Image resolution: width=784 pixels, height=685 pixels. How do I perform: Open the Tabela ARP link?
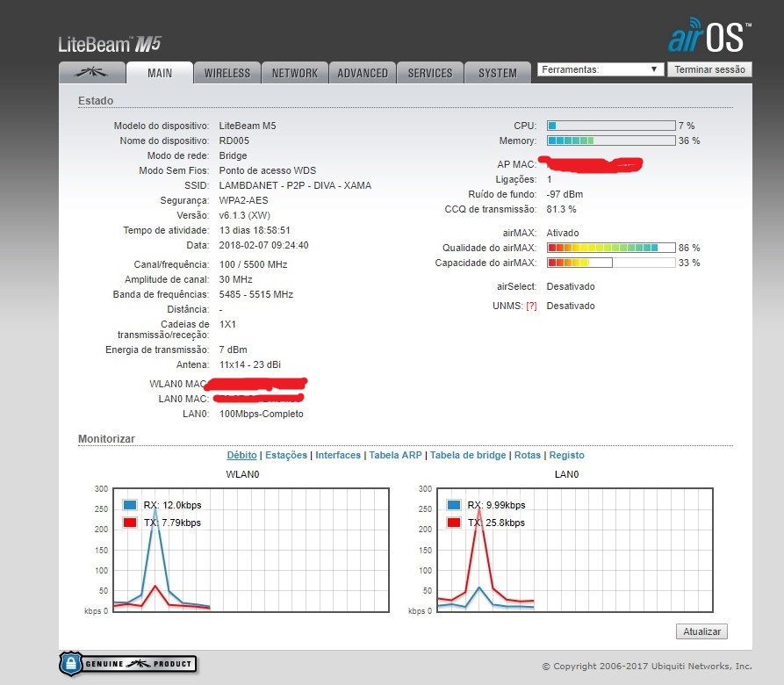(x=395, y=455)
